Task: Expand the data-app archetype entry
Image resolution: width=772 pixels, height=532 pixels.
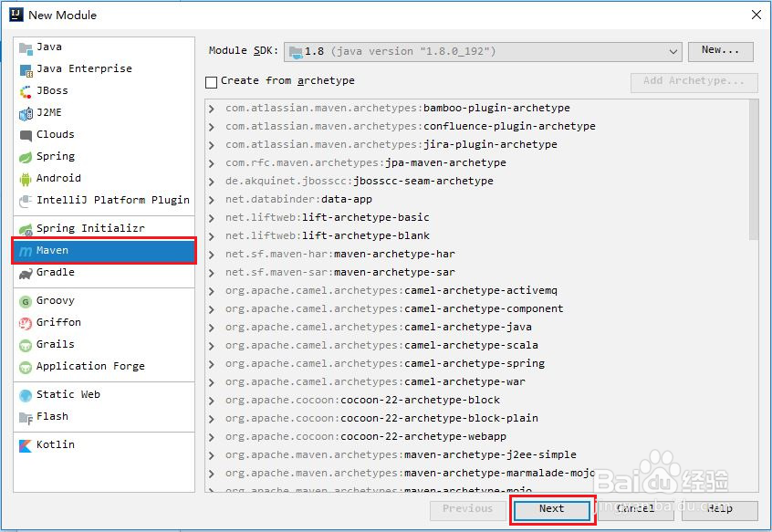Action: click(211, 200)
